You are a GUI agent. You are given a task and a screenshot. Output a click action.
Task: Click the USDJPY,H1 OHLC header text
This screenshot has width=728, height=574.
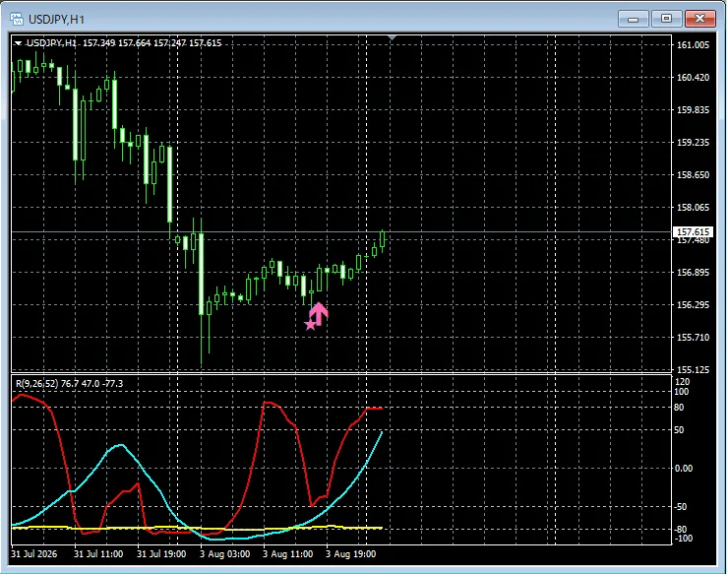click(x=124, y=43)
